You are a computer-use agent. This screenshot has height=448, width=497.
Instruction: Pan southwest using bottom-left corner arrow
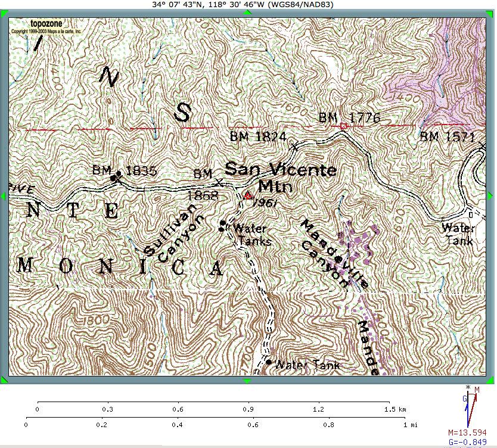5,379
